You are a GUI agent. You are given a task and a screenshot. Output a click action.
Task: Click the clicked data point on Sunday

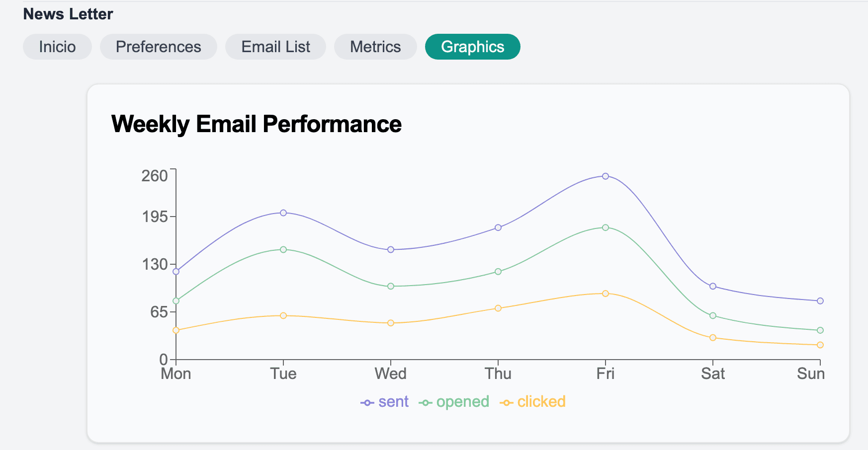pyautogui.click(x=820, y=345)
